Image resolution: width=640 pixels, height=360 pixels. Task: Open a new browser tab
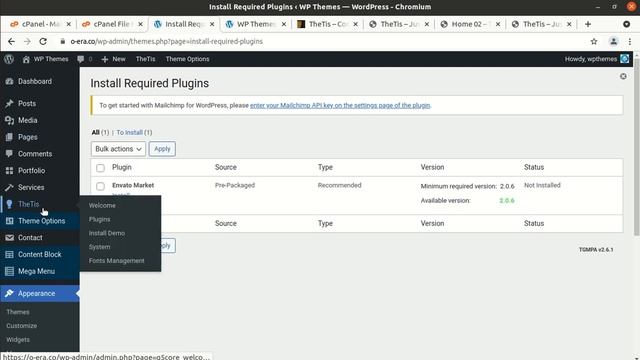pyautogui.click(x=588, y=24)
